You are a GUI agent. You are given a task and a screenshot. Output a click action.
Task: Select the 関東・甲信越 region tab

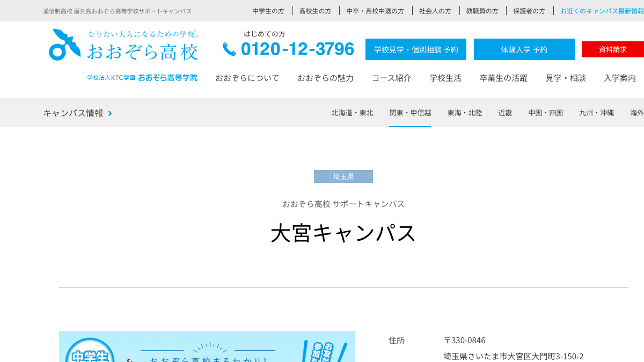coord(410,113)
